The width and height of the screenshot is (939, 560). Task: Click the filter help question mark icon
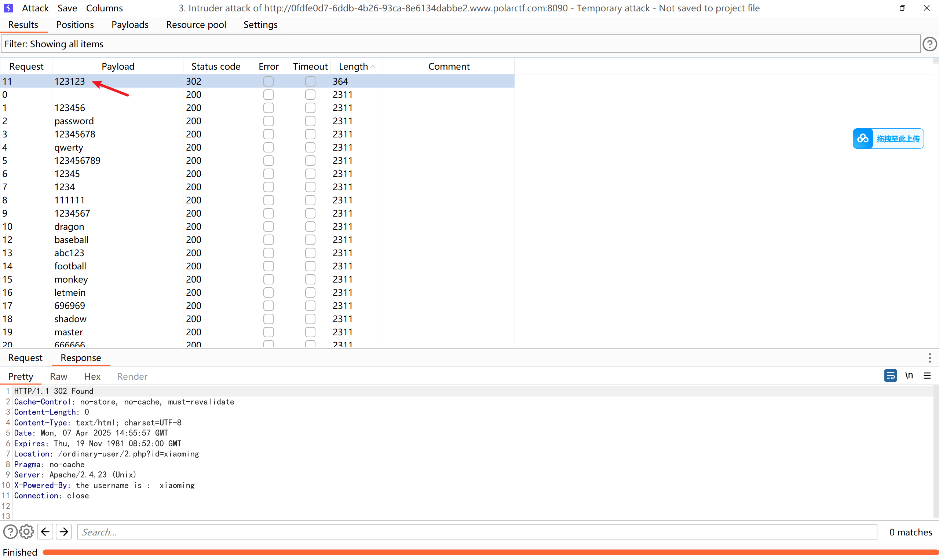click(929, 44)
